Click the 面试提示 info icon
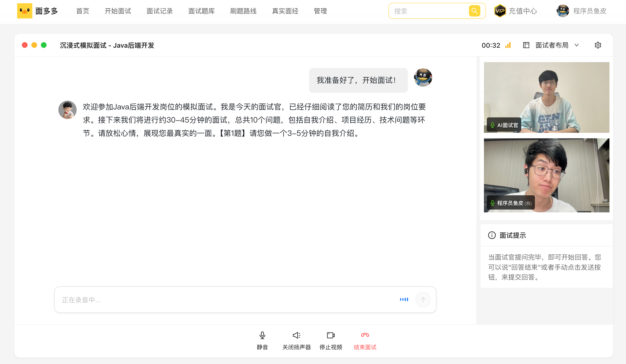The height and width of the screenshot is (364, 626). (x=492, y=235)
